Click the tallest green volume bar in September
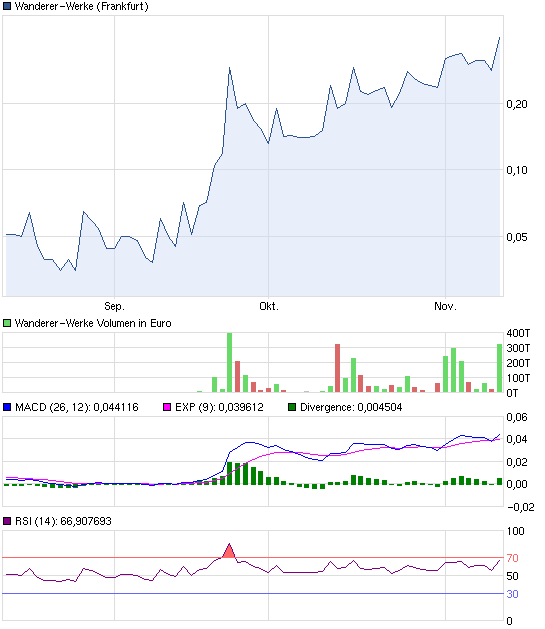The image size is (545, 629). pyautogui.click(x=229, y=363)
